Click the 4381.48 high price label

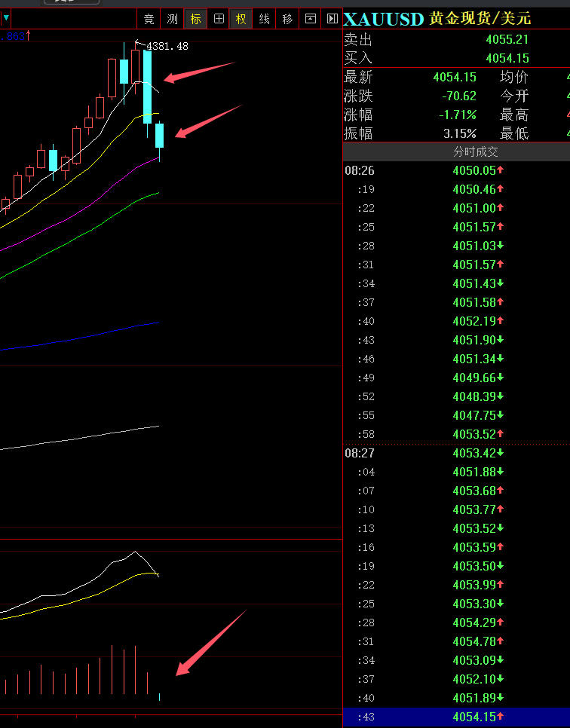[167, 46]
